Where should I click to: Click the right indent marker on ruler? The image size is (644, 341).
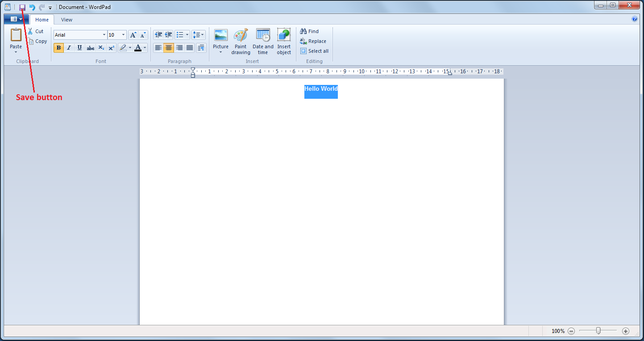click(450, 73)
